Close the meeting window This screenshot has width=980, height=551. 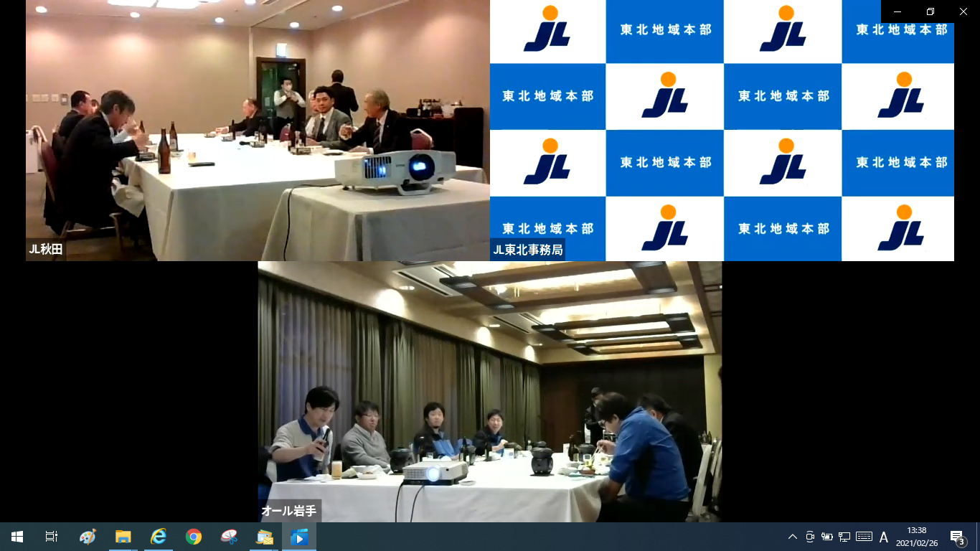[963, 11]
